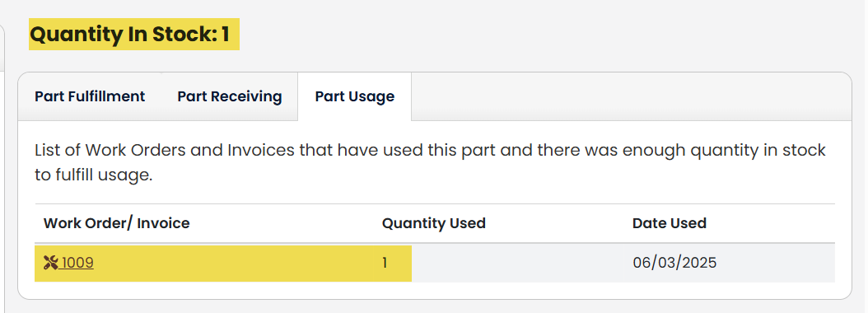Select the Part Usage tab
The height and width of the screenshot is (313, 868).
point(355,96)
